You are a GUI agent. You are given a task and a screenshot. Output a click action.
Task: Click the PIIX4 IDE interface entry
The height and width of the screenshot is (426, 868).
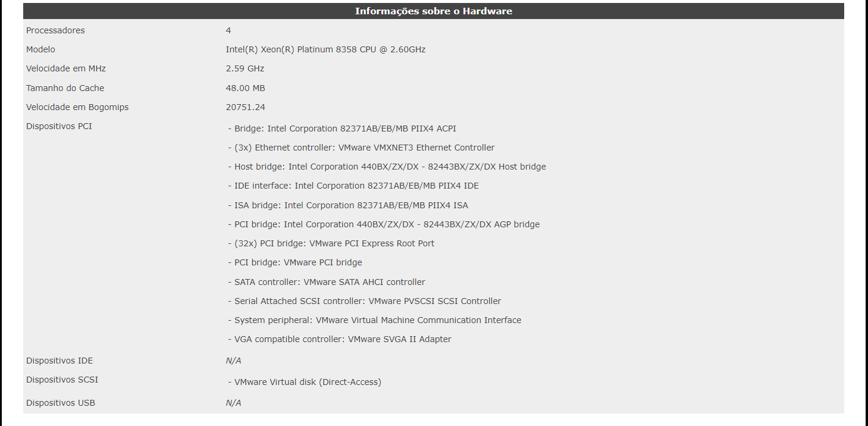coord(353,186)
